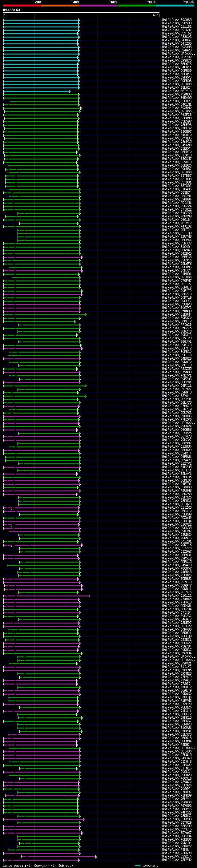Click the red 20% identity legend segment
The width and height of the screenshot is (197, 868).
pyautogui.click(x=22, y=6)
